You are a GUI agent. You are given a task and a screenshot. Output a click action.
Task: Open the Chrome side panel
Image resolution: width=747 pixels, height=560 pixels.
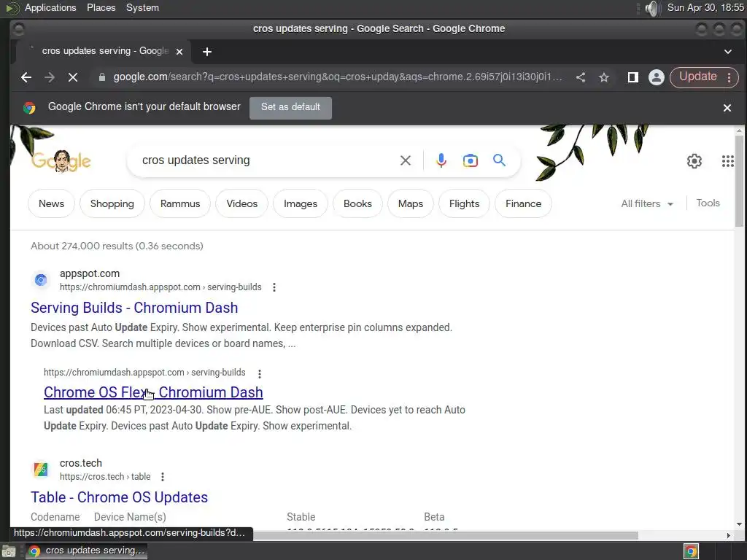[x=632, y=77]
